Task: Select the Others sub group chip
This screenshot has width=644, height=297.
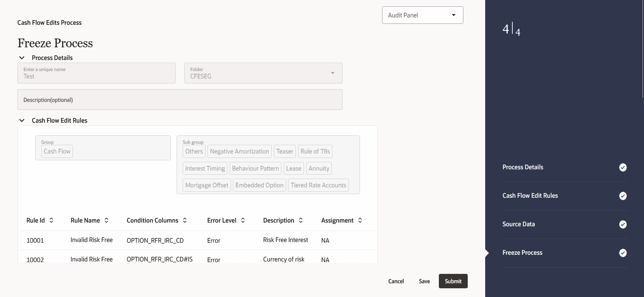Action: 194,152
